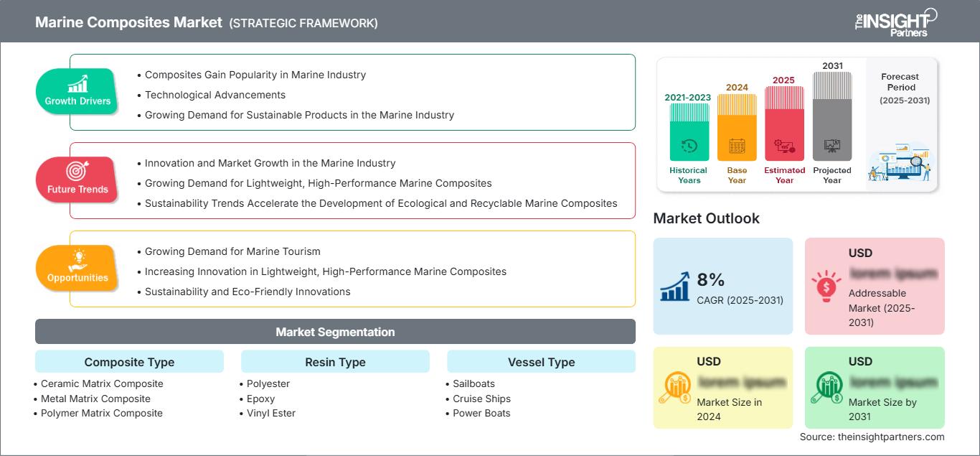Click the Opportunities lightbulb icon
The image size is (980, 456).
tap(77, 259)
